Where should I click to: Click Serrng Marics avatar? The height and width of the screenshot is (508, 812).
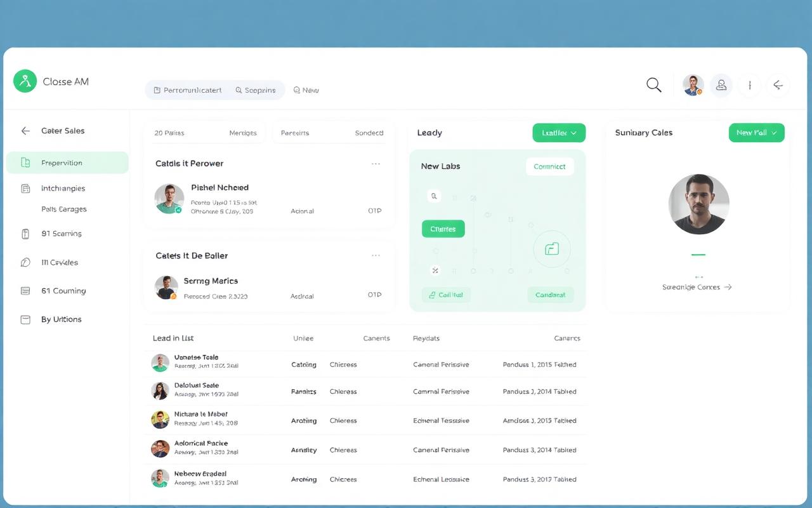pos(166,288)
